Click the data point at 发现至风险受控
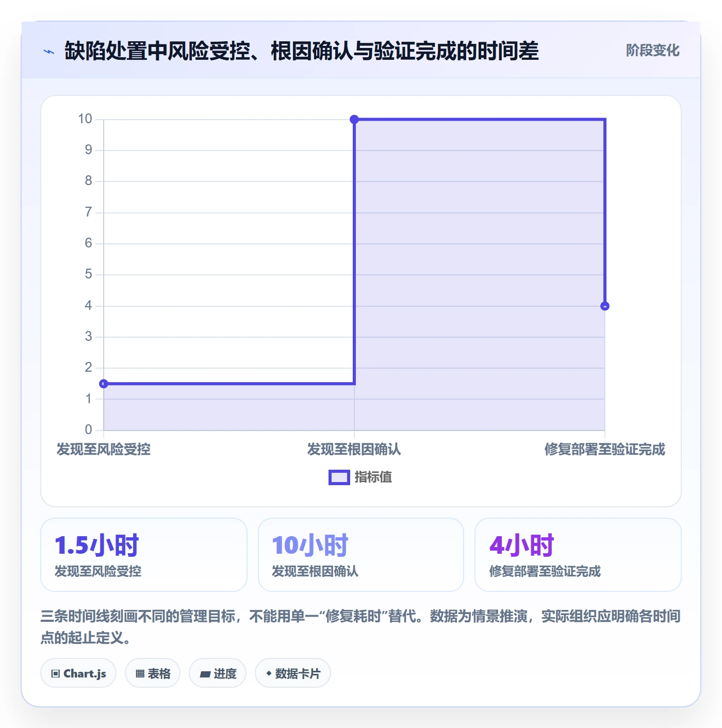The height and width of the screenshot is (728, 722). [104, 384]
